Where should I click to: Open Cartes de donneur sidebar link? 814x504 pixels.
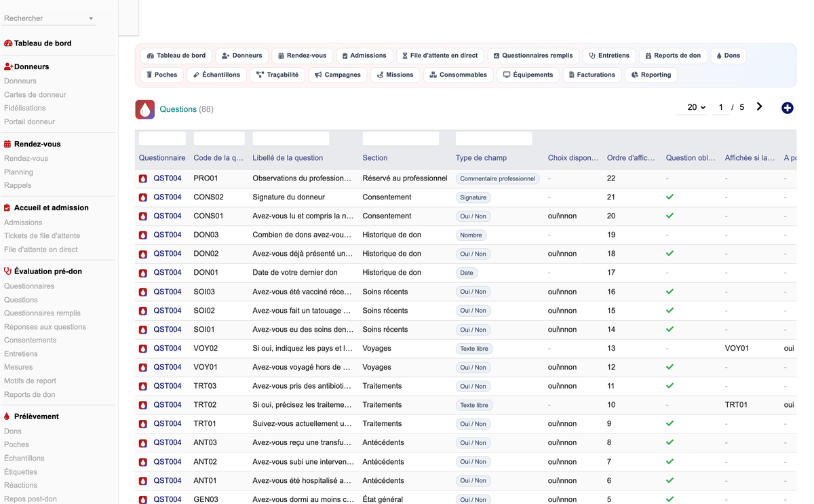35,94
